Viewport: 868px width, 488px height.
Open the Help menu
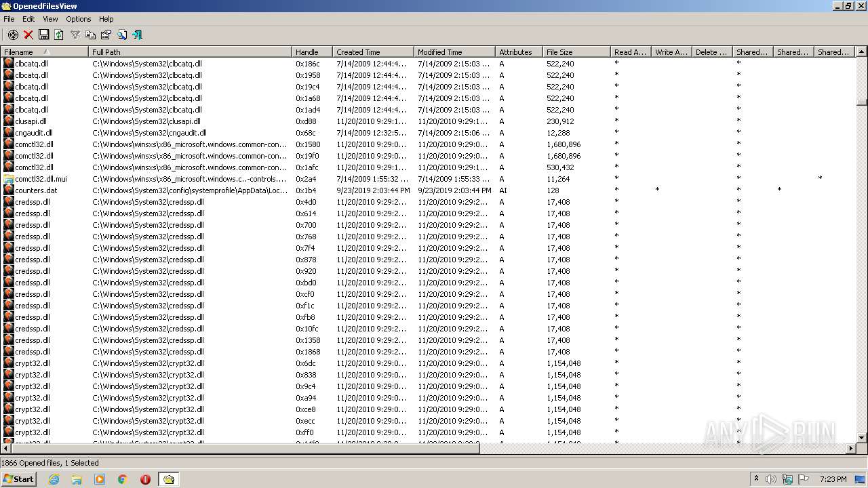(106, 19)
